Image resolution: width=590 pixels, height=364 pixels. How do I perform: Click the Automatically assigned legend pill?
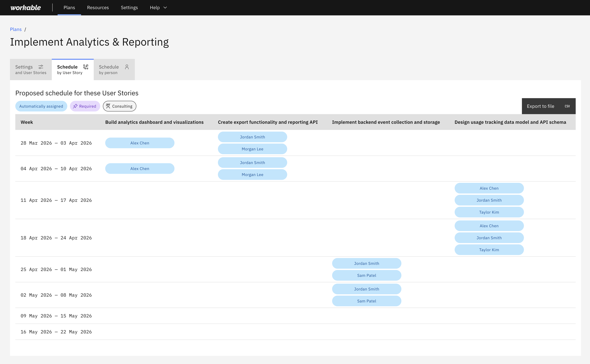[x=41, y=106]
